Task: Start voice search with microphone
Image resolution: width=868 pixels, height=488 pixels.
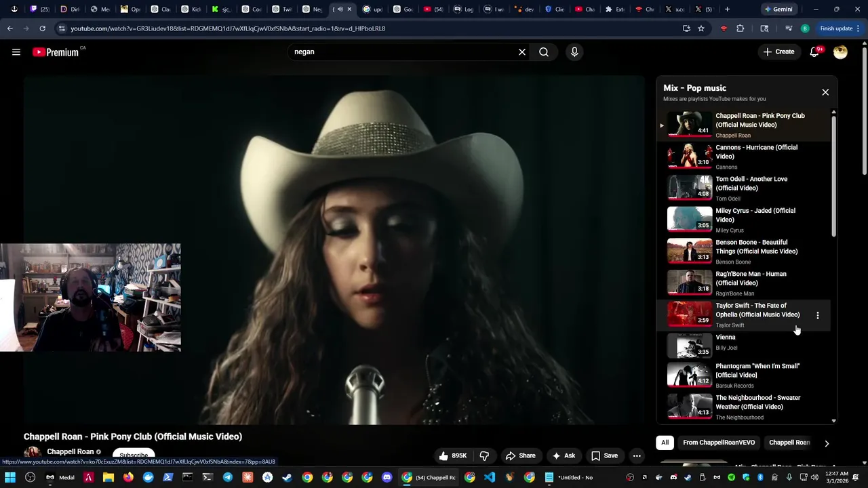Action: pos(574,52)
